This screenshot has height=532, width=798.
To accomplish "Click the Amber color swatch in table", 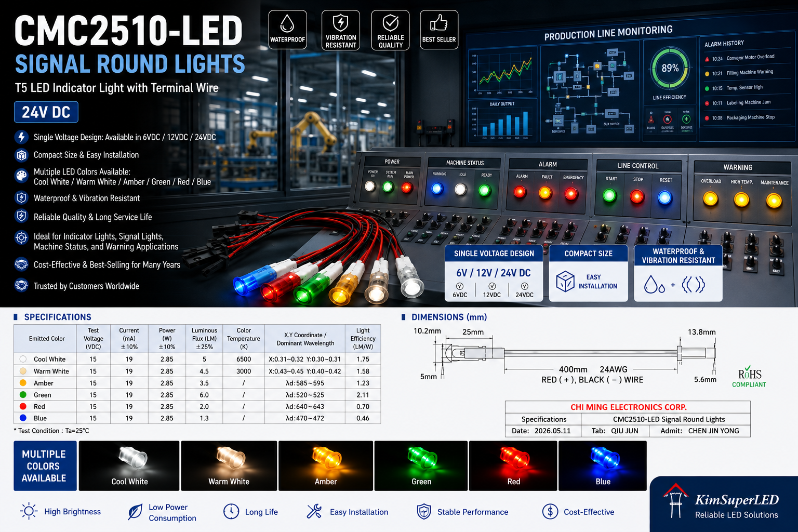I will pos(23,383).
